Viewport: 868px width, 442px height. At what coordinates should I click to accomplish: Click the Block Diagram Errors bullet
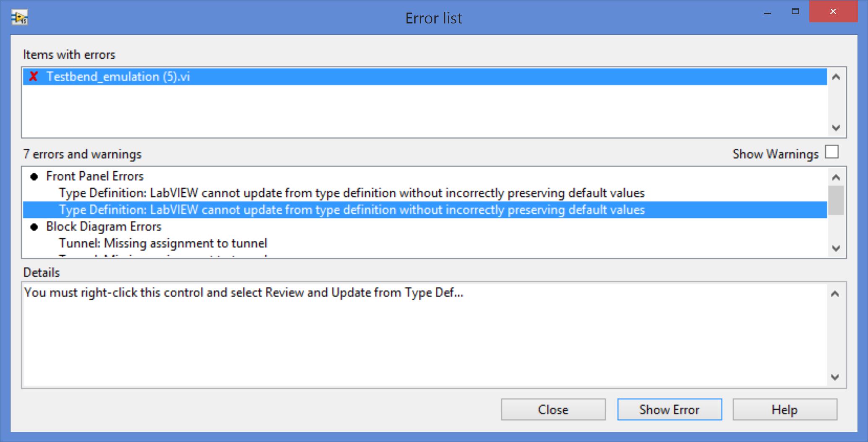pyautogui.click(x=34, y=227)
